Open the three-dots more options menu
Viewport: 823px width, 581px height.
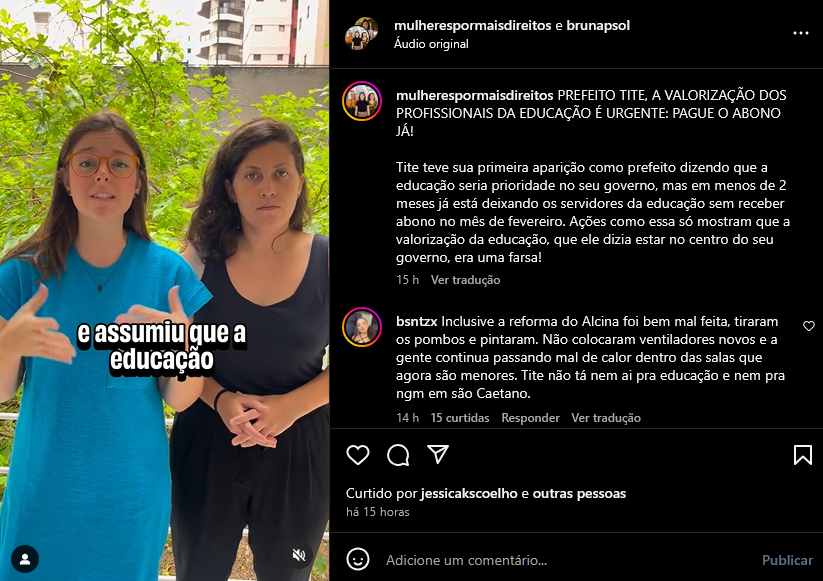[x=800, y=33]
